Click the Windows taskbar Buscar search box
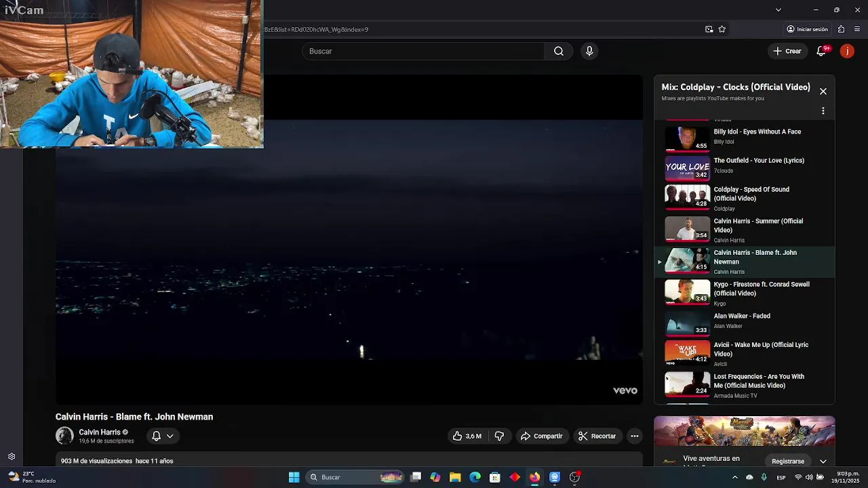The image size is (868, 488). coord(355,477)
